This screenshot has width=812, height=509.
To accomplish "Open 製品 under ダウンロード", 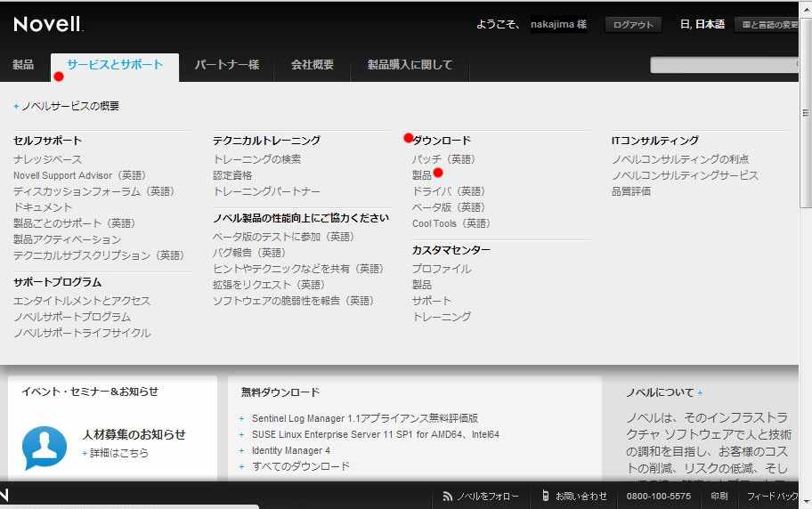I will [x=421, y=175].
